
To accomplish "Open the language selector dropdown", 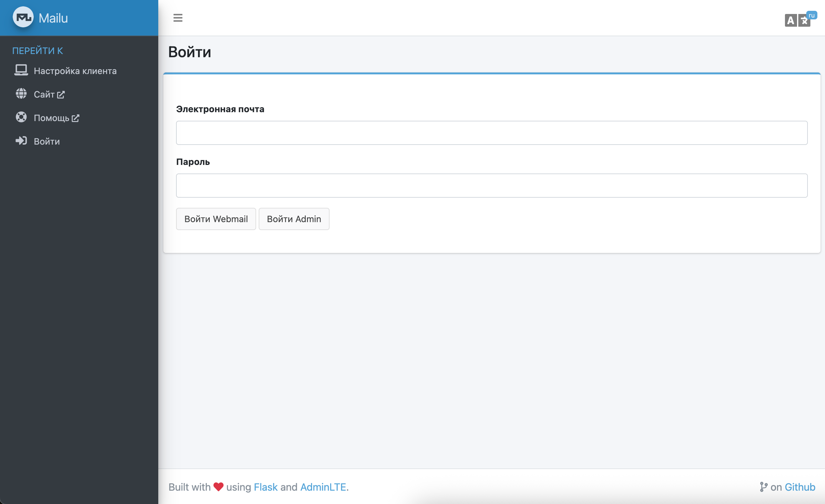I will (x=799, y=20).
